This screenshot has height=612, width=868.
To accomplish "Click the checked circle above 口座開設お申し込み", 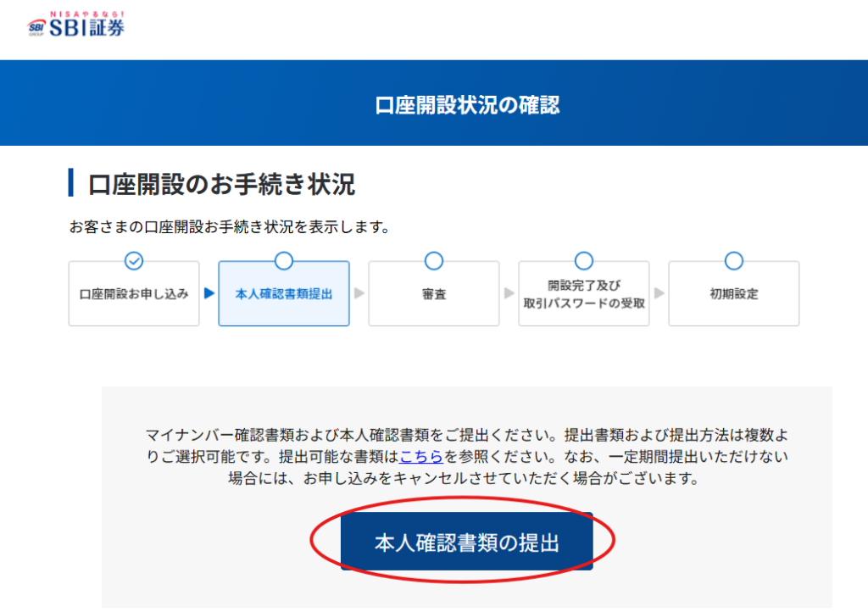I will coord(134,261).
